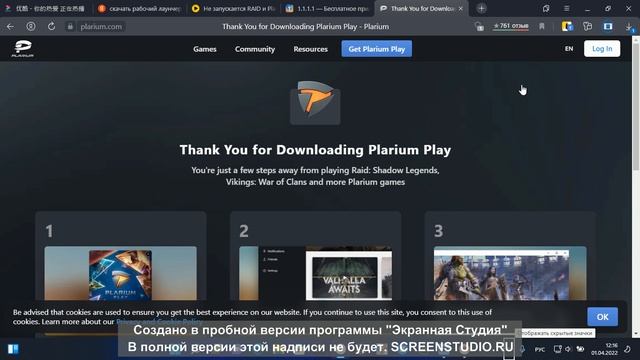Click the padlock site security icon

click(x=70, y=27)
